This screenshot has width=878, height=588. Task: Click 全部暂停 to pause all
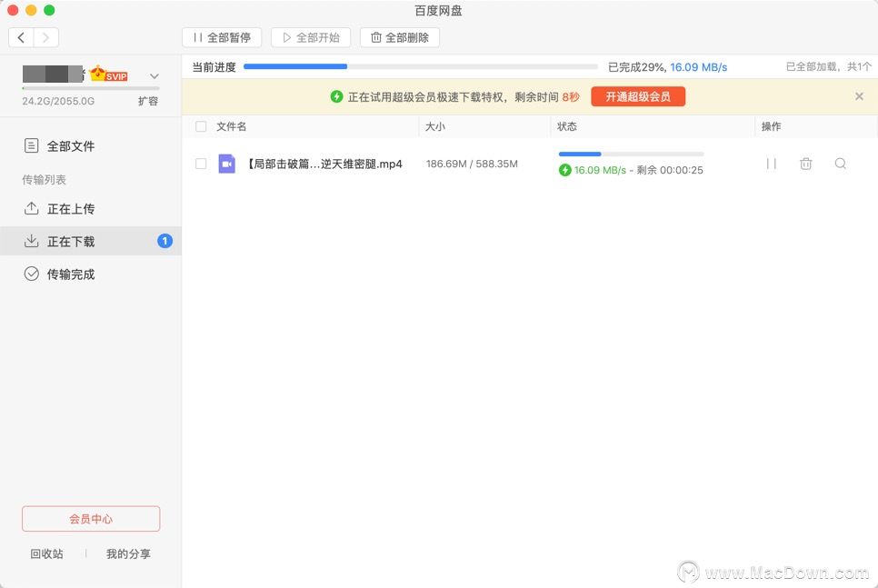[x=222, y=37]
